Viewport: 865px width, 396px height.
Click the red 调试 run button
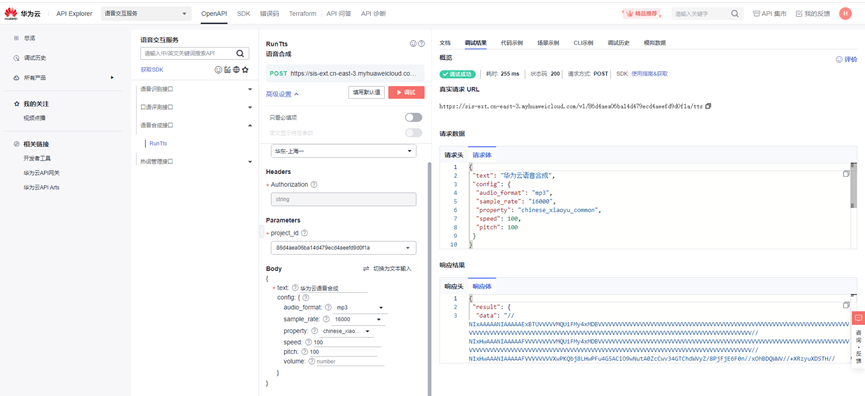pos(407,93)
